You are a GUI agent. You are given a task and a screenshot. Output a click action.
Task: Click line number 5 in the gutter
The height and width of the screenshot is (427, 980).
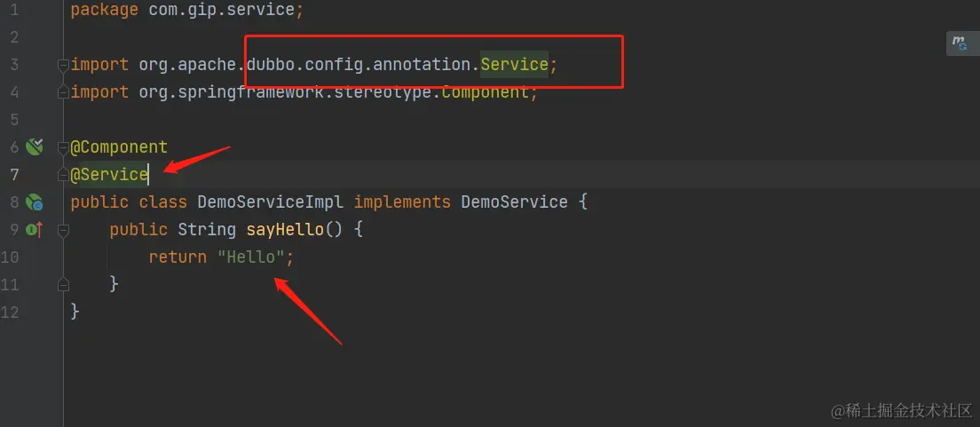pos(14,120)
